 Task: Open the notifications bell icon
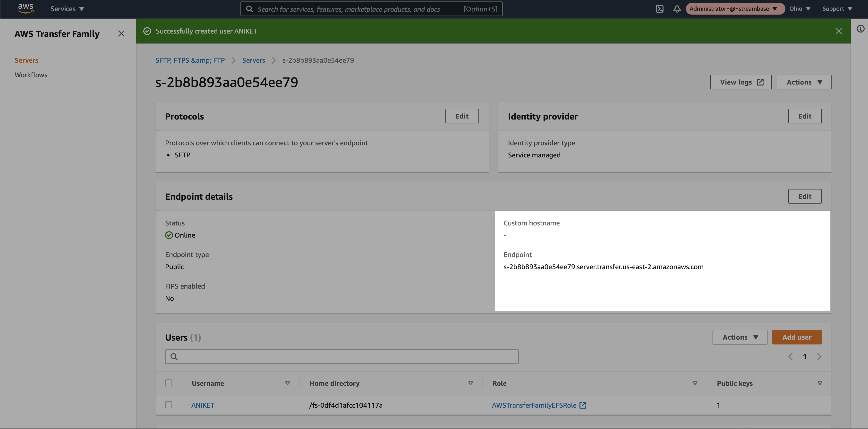677,9
